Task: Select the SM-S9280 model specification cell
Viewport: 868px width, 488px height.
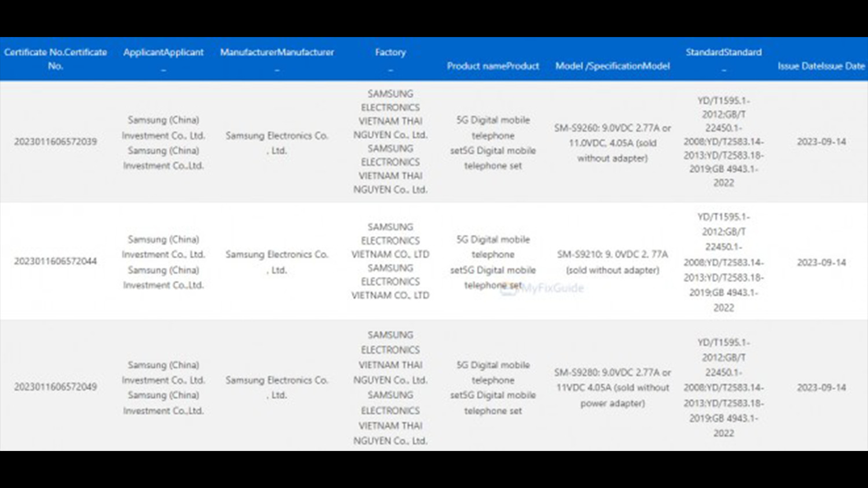Action: click(x=612, y=387)
